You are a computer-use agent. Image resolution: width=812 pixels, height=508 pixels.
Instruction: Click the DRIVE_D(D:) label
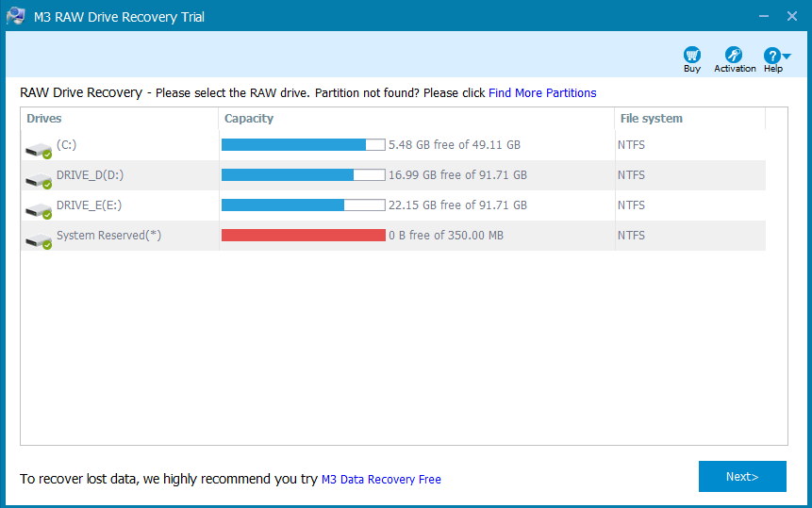tap(91, 175)
